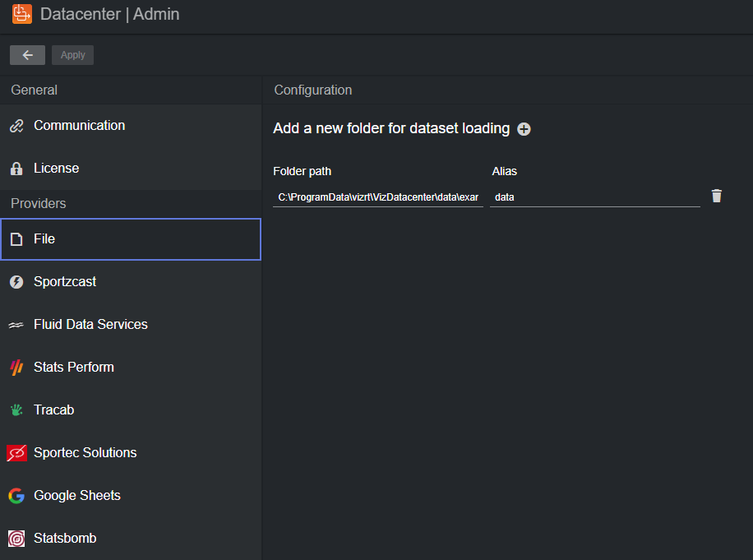Select the File provider

[131, 239]
